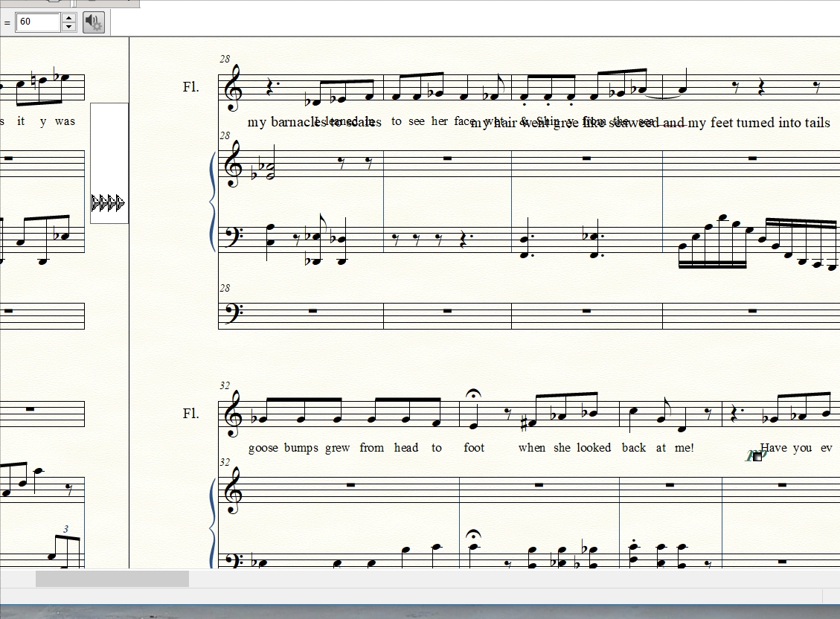Select the fermata in the piano bass staff
840x619 pixels.
click(x=473, y=535)
